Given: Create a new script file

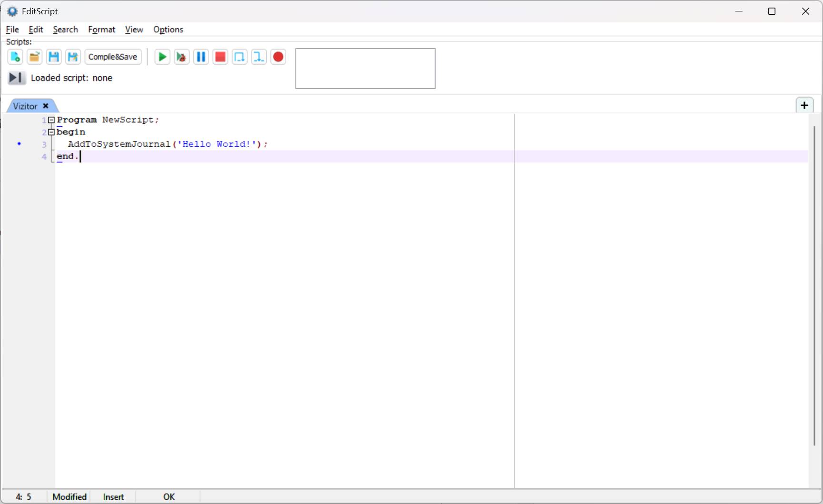Looking at the screenshot, I should 15,57.
